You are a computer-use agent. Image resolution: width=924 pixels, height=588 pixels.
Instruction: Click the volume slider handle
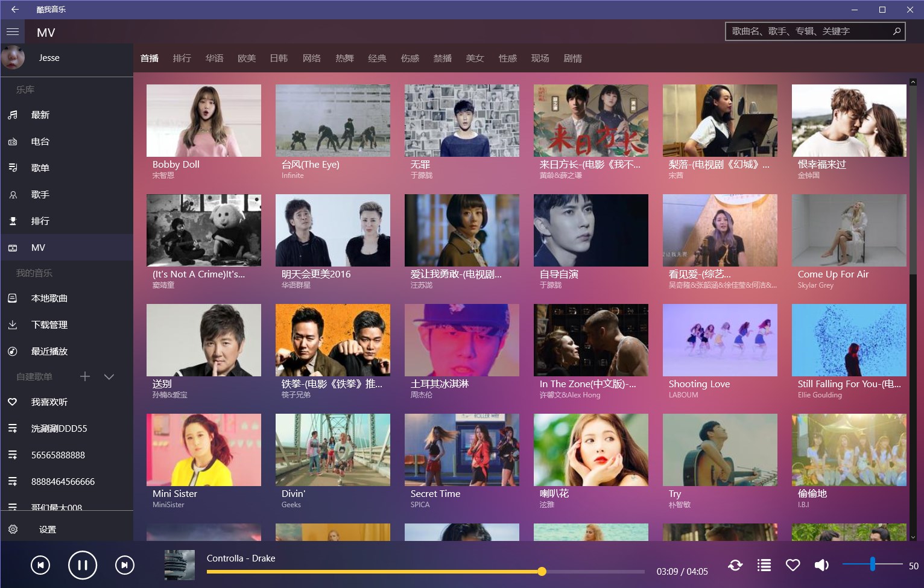tap(872, 564)
